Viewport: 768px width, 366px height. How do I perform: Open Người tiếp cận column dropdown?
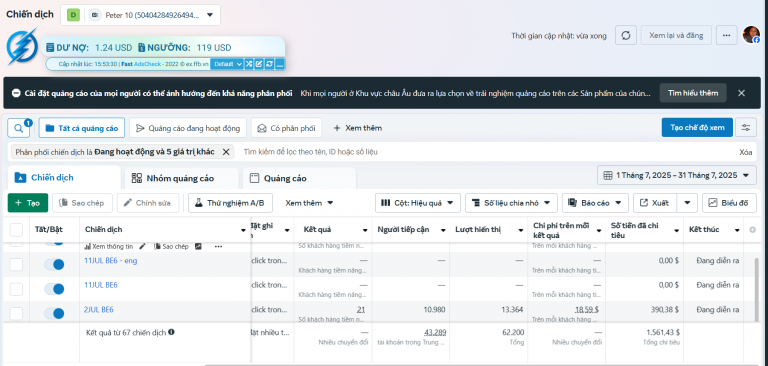[x=443, y=230]
